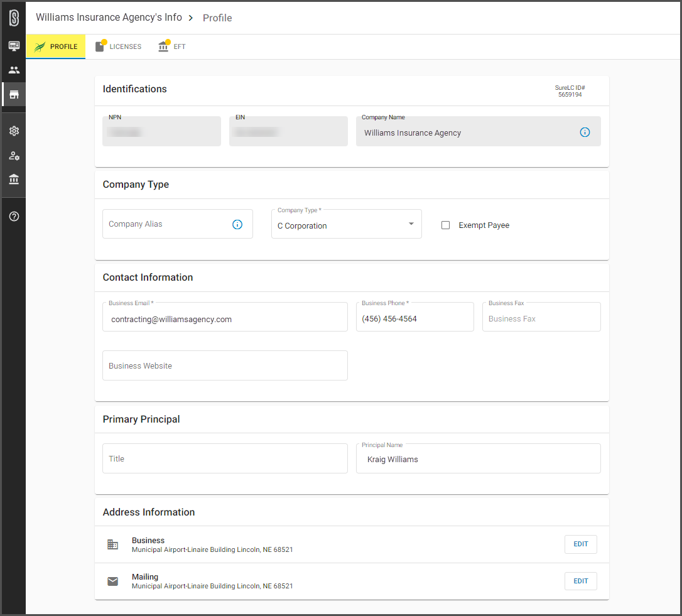
Task: Click the Company Type section heading
Action: coord(136,185)
